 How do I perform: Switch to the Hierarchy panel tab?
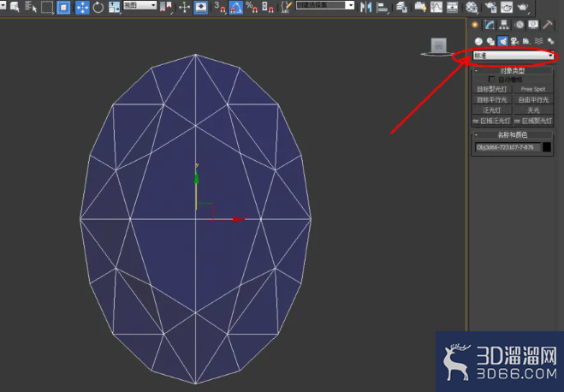point(504,25)
